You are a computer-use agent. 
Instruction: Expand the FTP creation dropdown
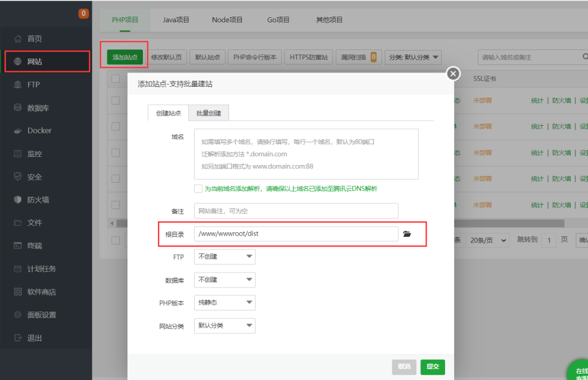point(225,257)
